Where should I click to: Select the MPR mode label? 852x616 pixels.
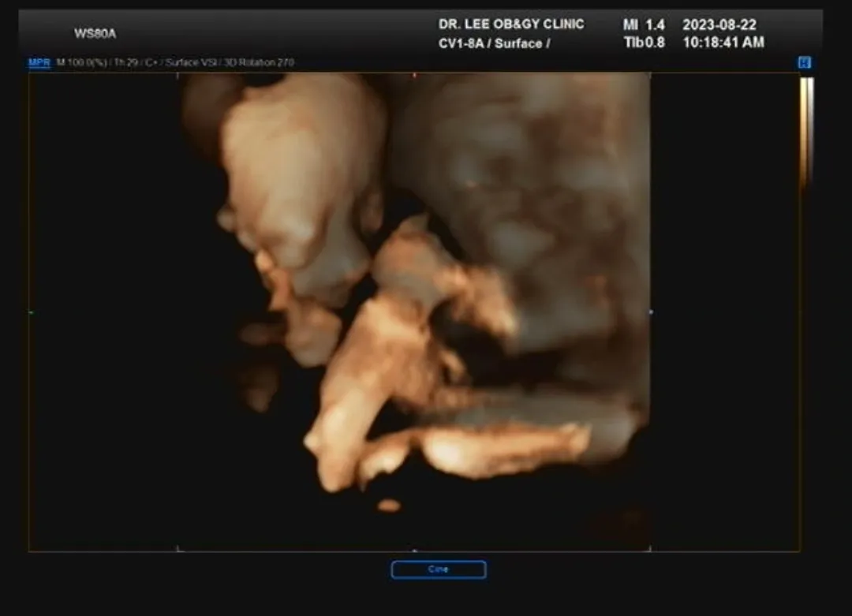pos(39,62)
